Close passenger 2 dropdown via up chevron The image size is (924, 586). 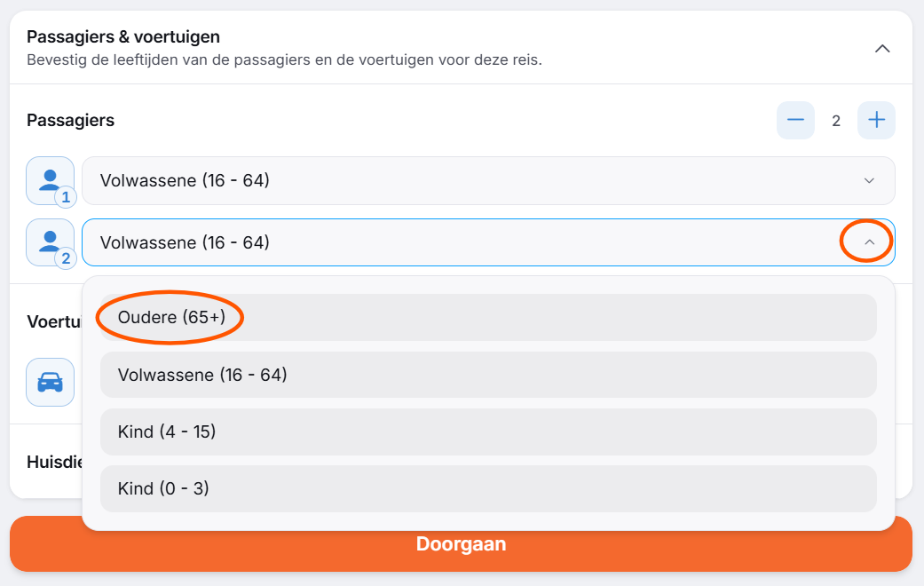tap(869, 242)
